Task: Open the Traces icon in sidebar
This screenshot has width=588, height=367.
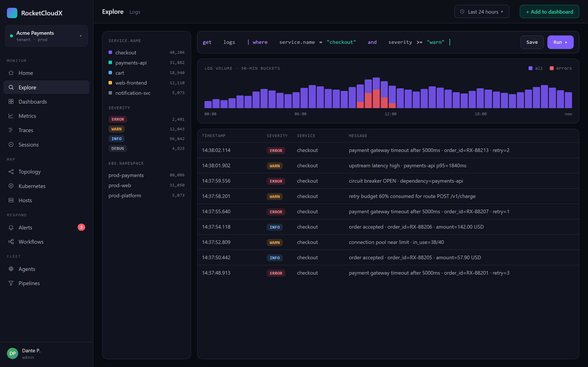Action: [11, 130]
